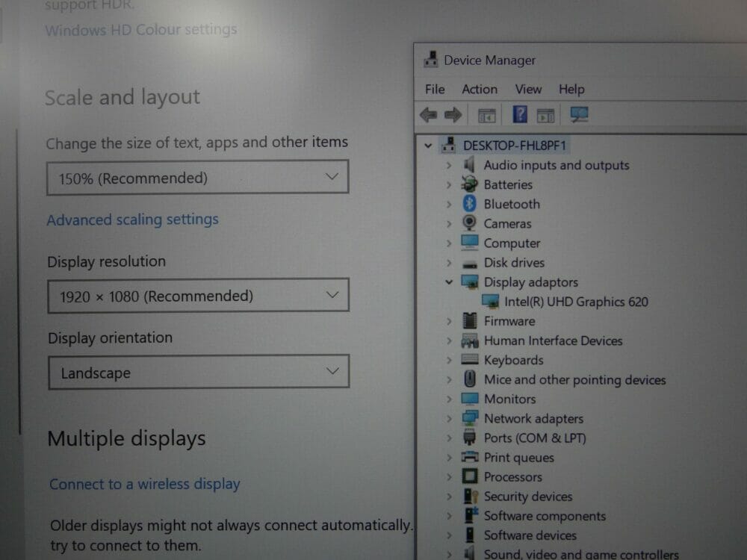This screenshot has width=747, height=560.
Task: Open the Action menu in Device Manager
Action: 480,89
